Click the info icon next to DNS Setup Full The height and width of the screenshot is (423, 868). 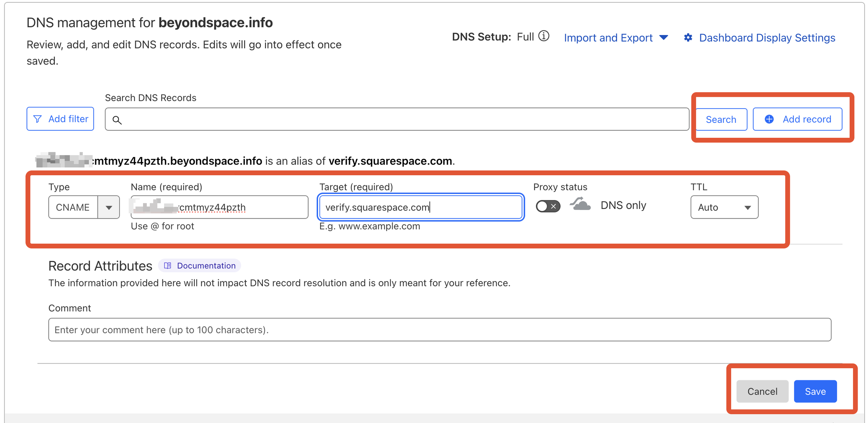[x=544, y=36]
